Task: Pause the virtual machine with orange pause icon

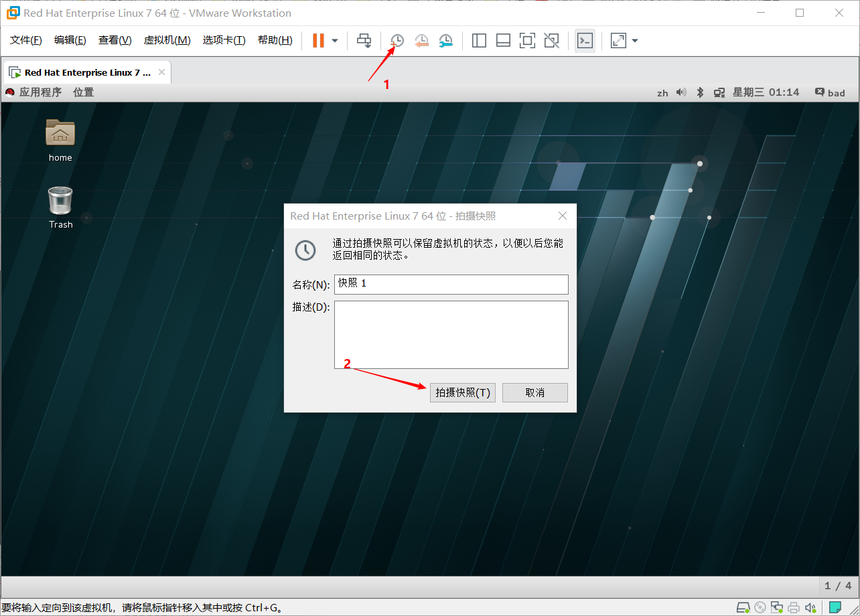Action: [318, 41]
